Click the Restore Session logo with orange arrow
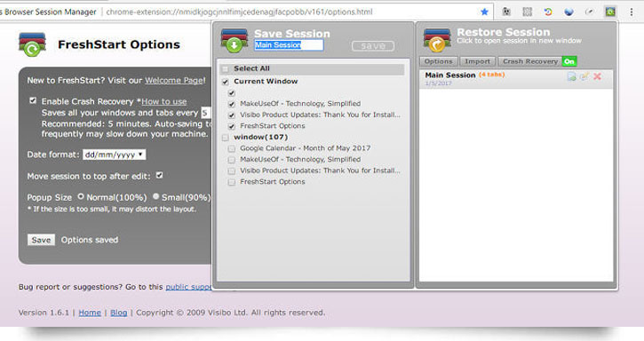 click(437, 40)
